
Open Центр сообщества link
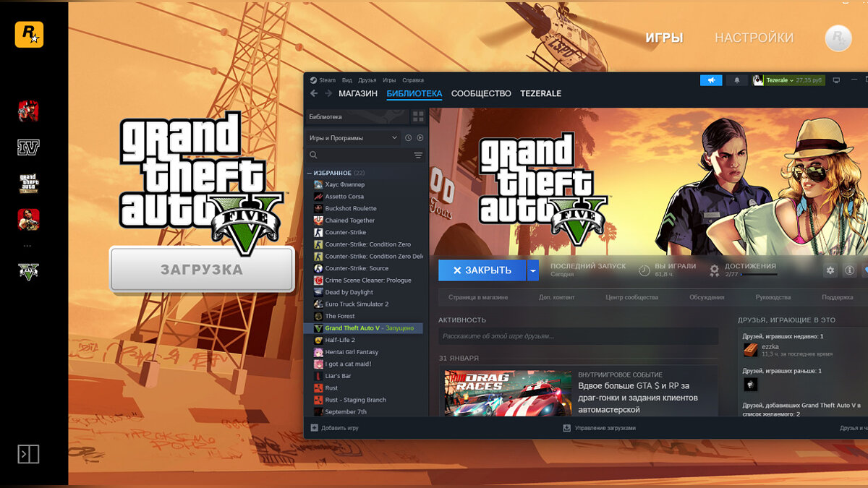631,297
